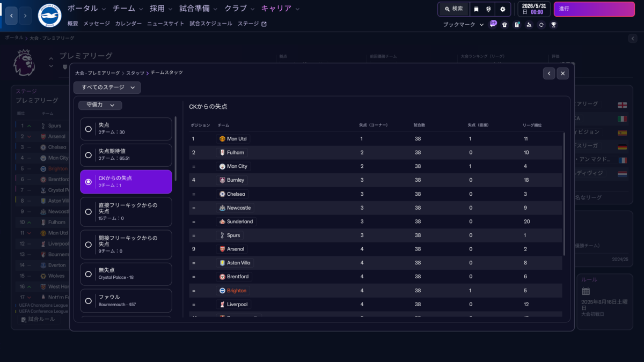This screenshot has width=644, height=362.
Task: Open the shirt shortcut icon
Action: [504, 25]
